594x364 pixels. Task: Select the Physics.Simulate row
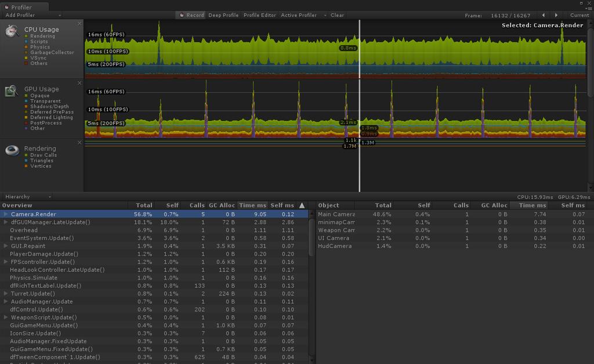click(154, 278)
